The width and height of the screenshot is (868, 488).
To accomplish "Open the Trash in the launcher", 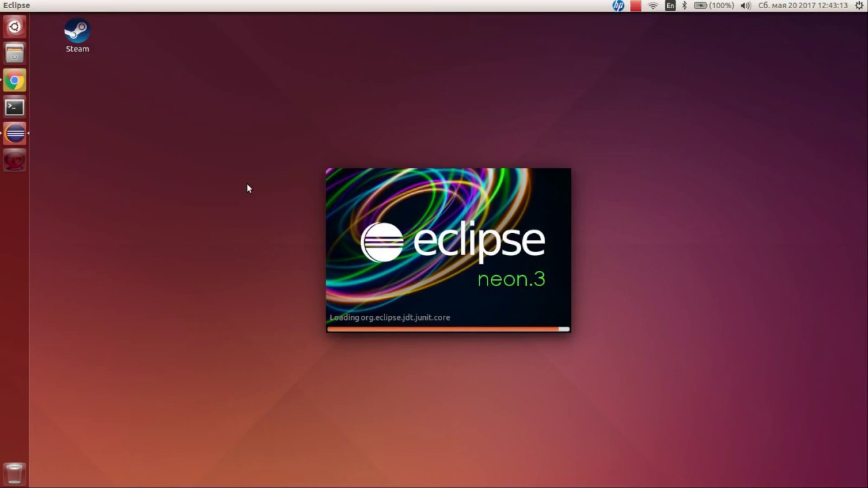I will (x=14, y=474).
